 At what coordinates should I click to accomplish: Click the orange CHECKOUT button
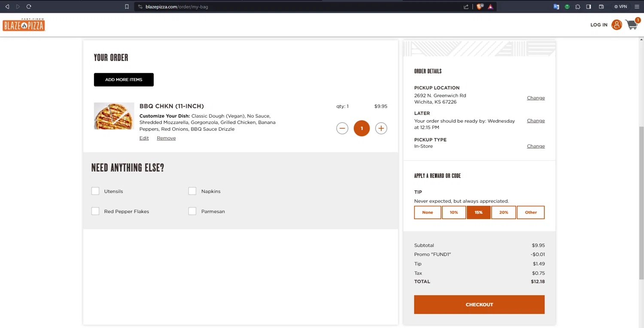pos(479,304)
